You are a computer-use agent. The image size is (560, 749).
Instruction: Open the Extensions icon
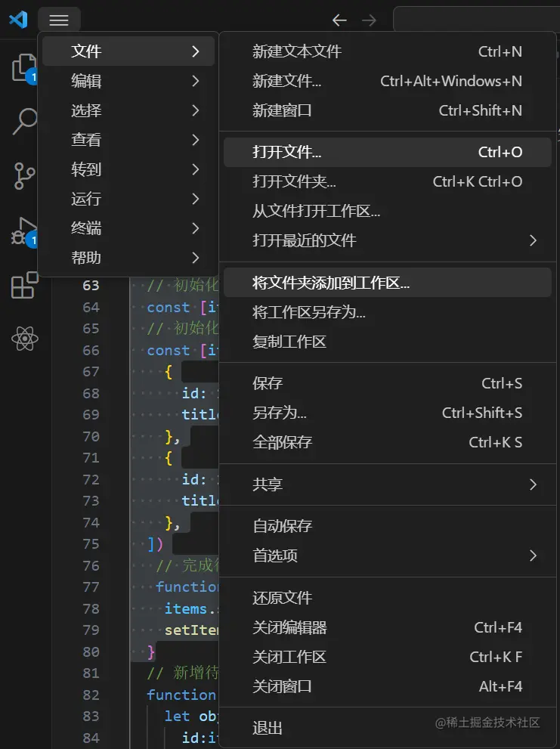[x=23, y=284]
